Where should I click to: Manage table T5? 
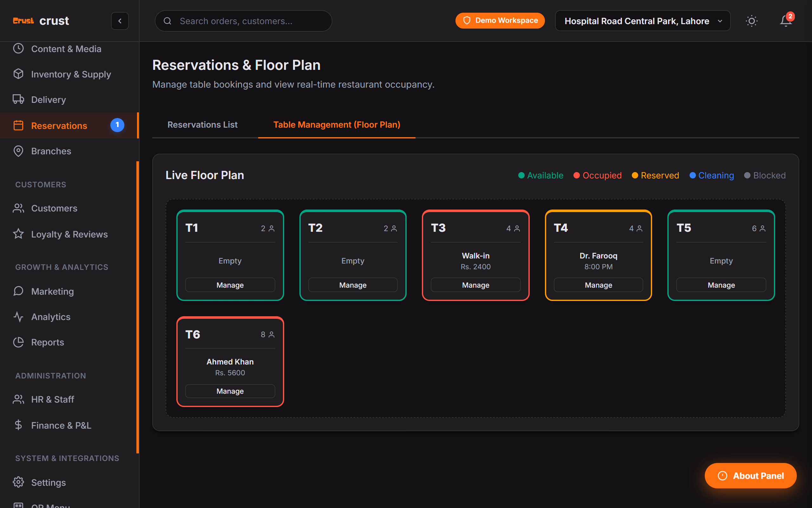[721, 285]
